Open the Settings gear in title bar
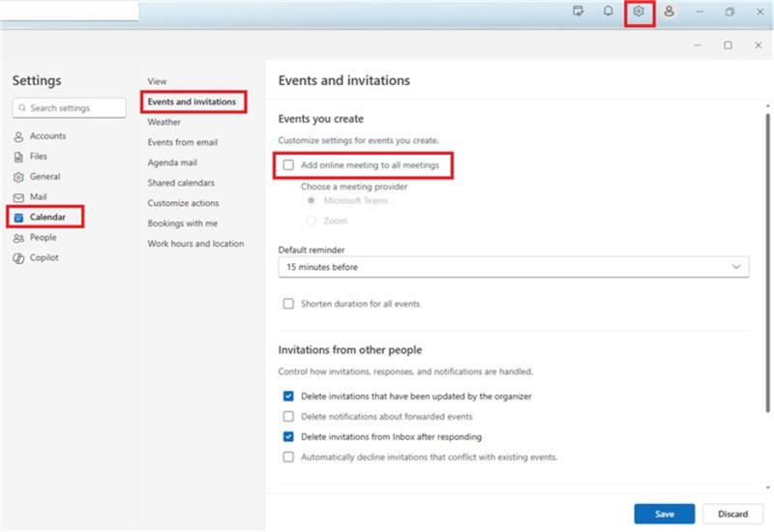 click(x=639, y=12)
